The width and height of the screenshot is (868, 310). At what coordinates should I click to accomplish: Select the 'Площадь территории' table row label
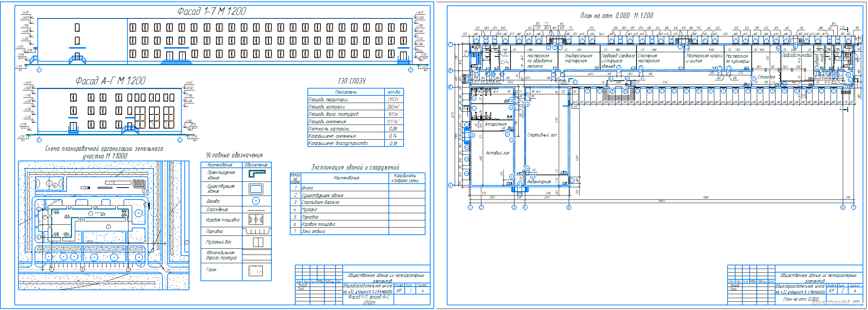tap(328, 99)
